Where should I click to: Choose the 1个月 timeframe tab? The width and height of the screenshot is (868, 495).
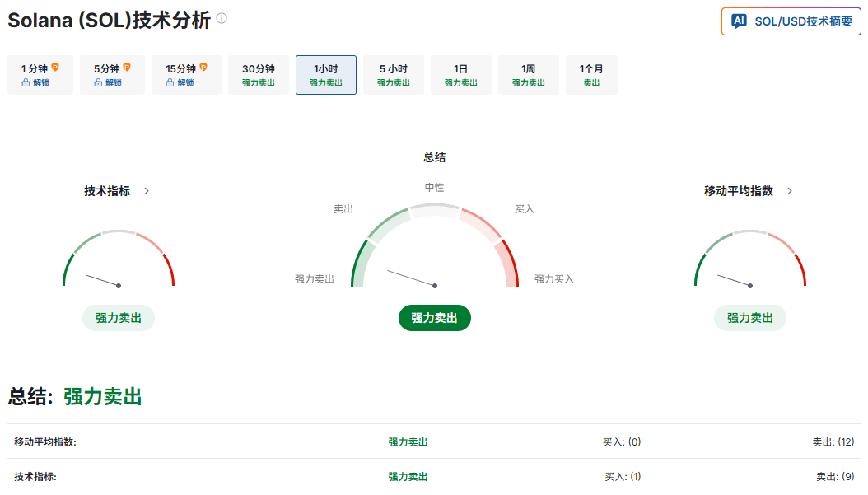pos(592,75)
